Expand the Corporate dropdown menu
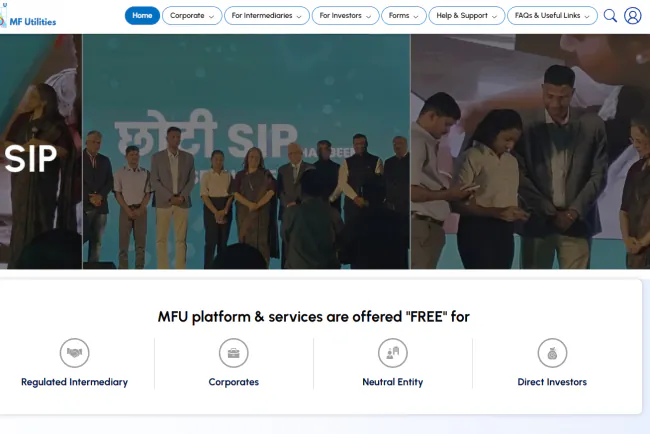The width and height of the screenshot is (650, 434). point(192,16)
